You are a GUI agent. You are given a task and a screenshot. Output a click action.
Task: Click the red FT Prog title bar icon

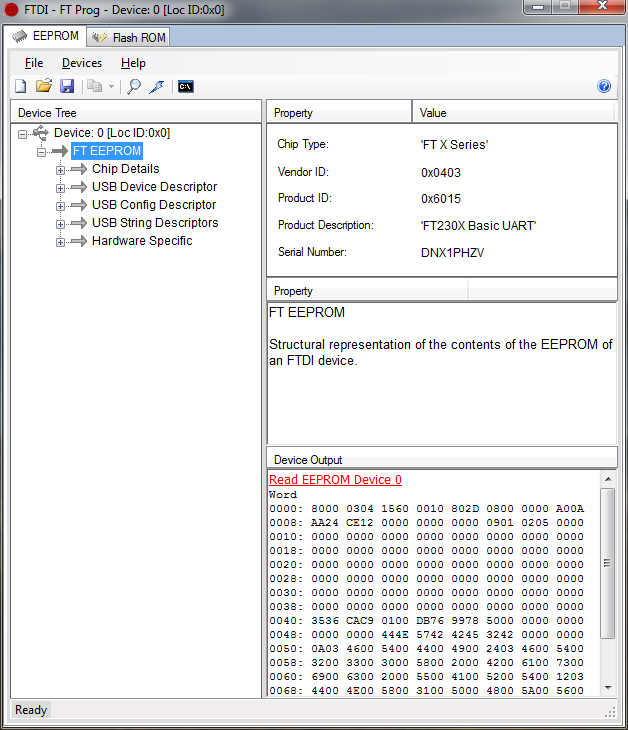pyautogui.click(x=11, y=9)
